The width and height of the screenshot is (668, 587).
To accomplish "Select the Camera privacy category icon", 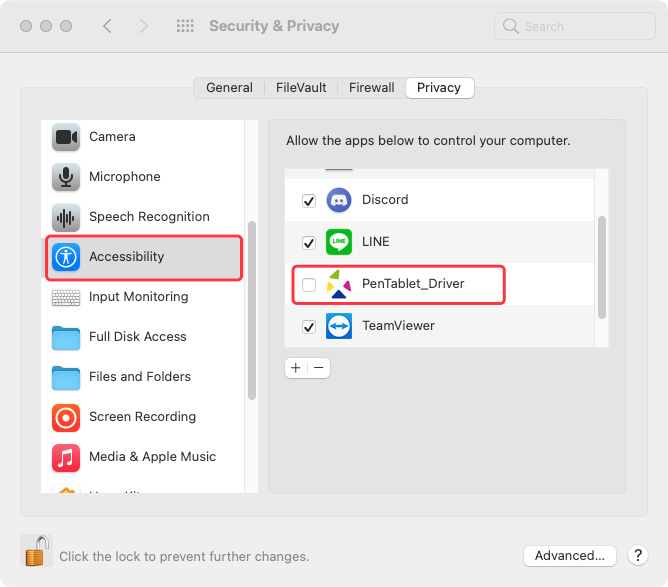I will point(66,137).
